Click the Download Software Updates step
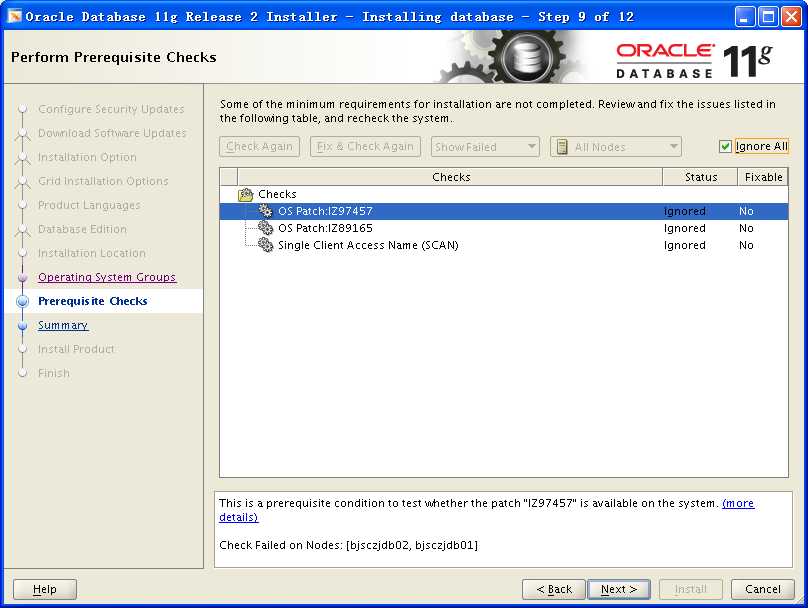This screenshot has width=808, height=608. [x=112, y=133]
